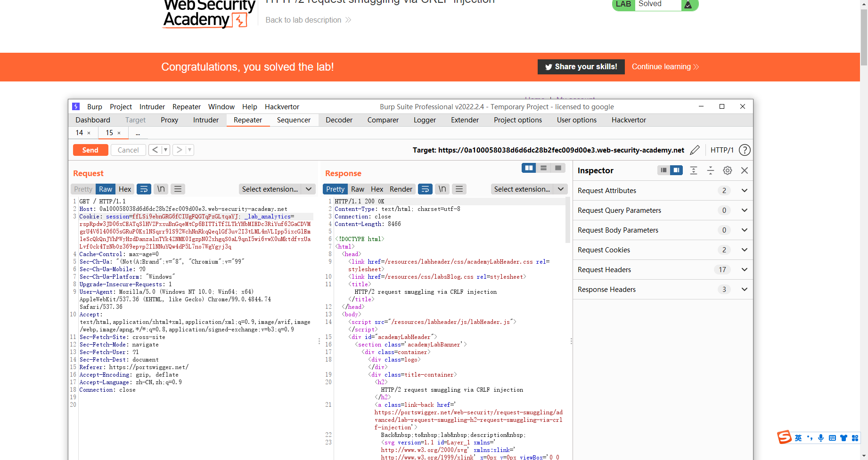The image size is (868, 460).
Task: Click the grid toolbox icon in IME toolbar
Action: (855, 438)
